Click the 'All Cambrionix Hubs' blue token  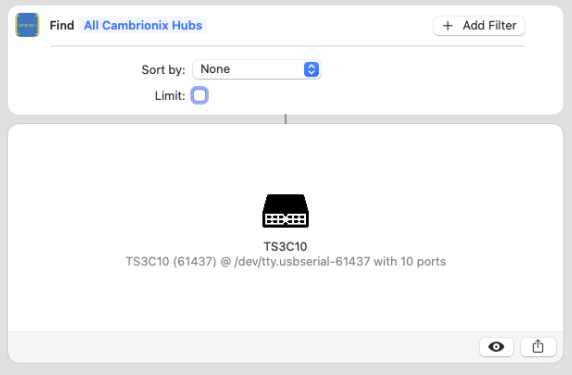(143, 25)
